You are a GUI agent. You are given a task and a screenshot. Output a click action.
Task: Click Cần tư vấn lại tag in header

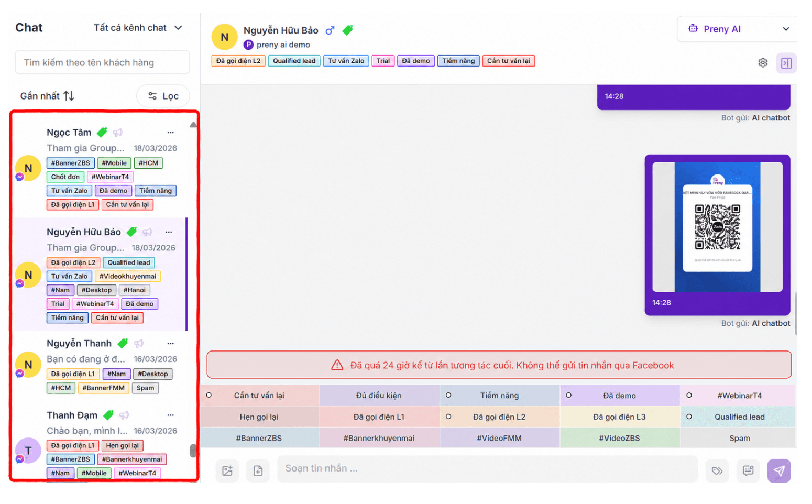(509, 61)
